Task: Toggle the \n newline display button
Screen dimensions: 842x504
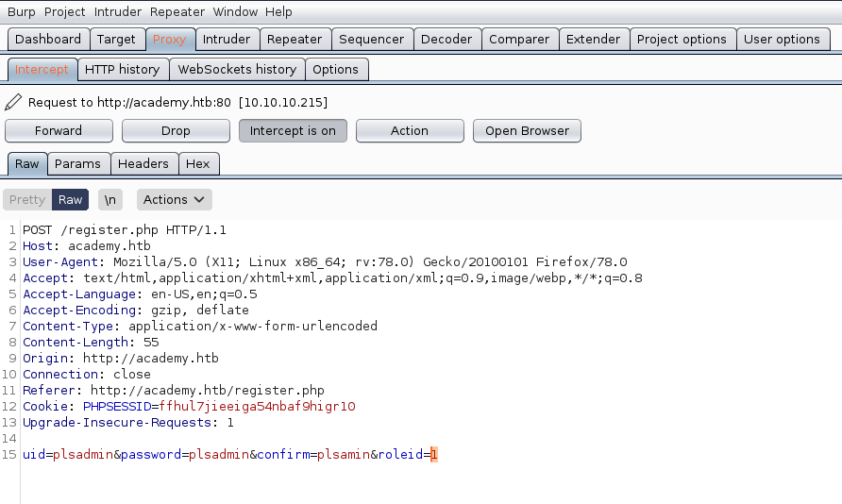Action: (x=110, y=199)
